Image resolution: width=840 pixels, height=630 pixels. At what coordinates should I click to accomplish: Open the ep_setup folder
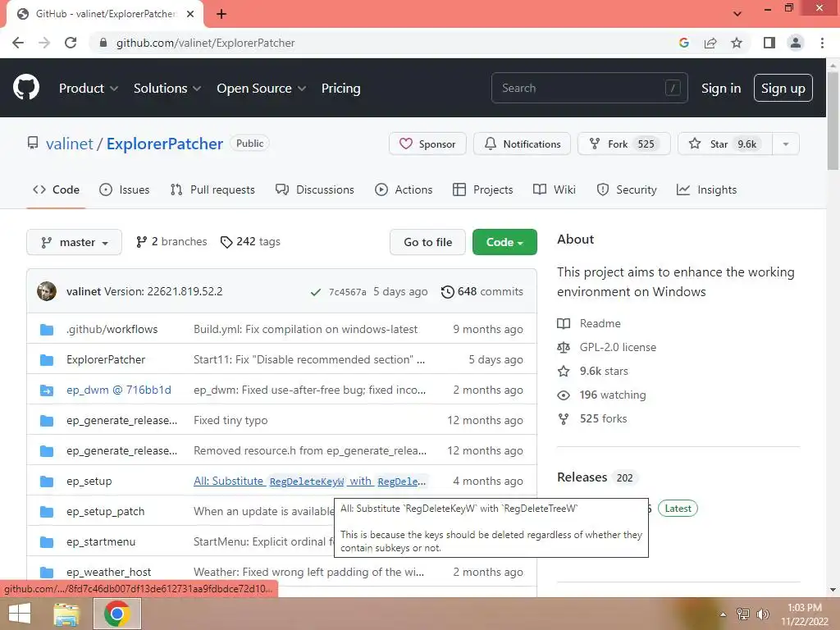(x=89, y=481)
